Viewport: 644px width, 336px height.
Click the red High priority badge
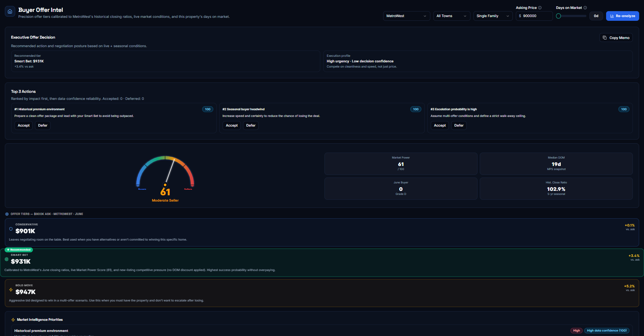[576, 330]
